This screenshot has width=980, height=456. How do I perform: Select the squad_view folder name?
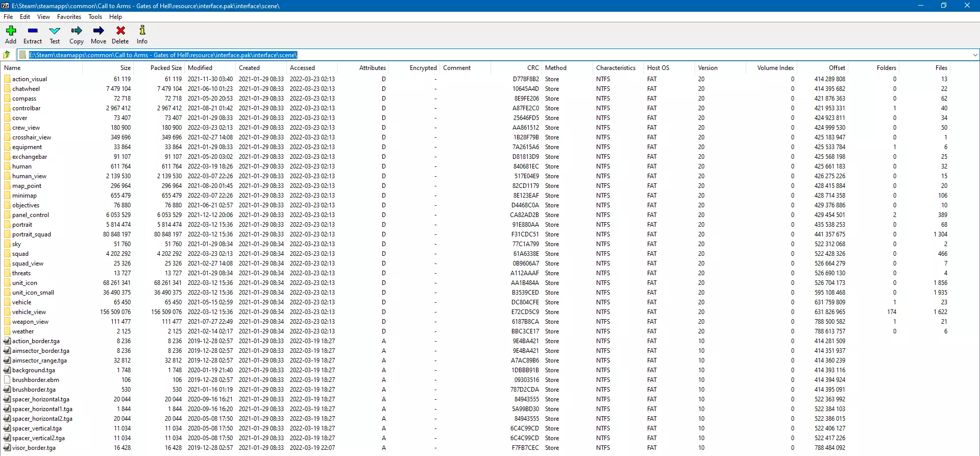point(28,263)
